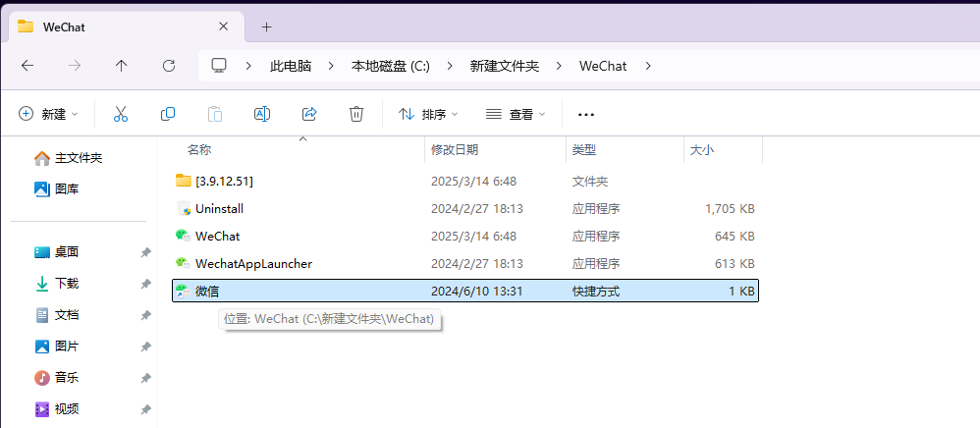The height and width of the screenshot is (428, 980).
Task: Click 新建文件夹 in the breadcrumb
Action: (505, 66)
